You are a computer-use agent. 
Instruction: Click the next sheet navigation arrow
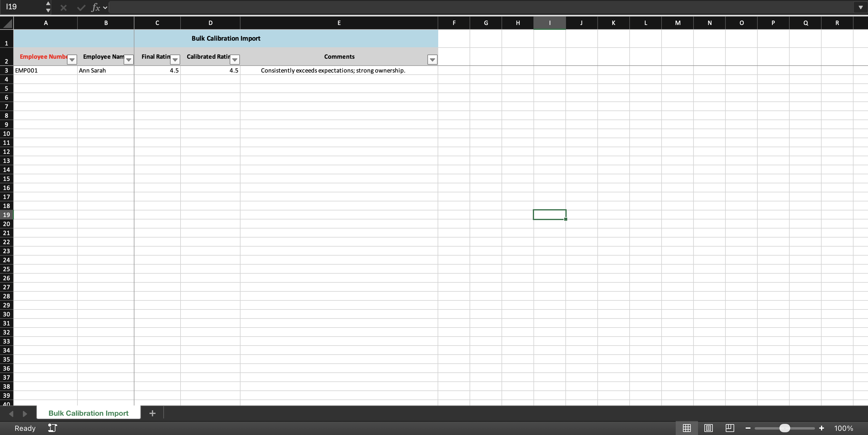(25, 413)
